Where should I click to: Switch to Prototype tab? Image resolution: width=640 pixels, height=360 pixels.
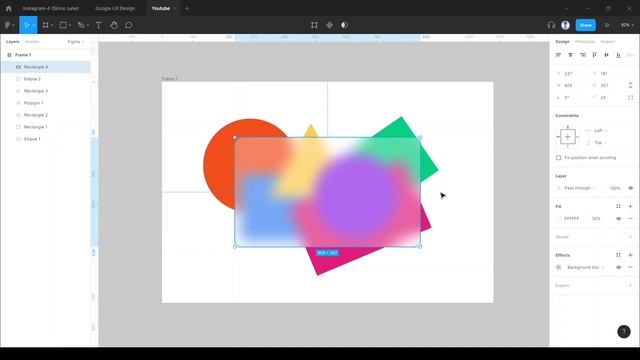coord(584,42)
